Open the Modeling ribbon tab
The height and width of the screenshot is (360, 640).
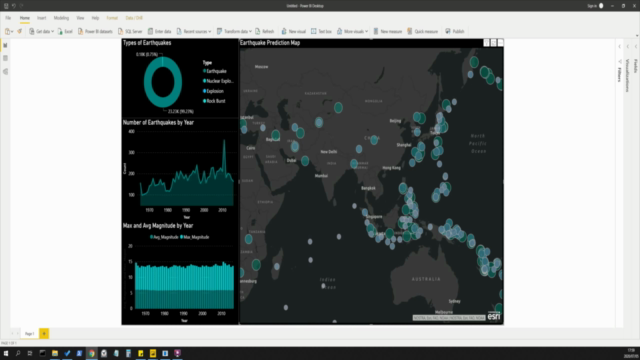tap(61, 18)
